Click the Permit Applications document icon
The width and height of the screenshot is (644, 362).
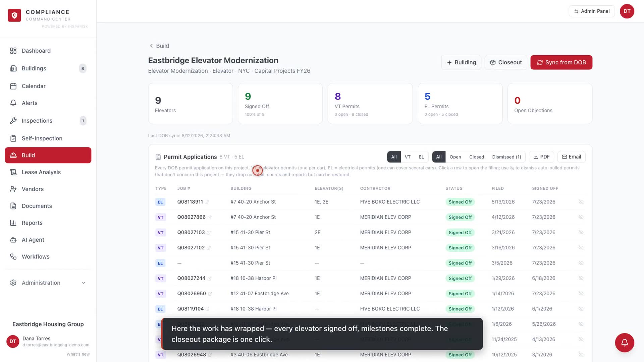pos(158,157)
